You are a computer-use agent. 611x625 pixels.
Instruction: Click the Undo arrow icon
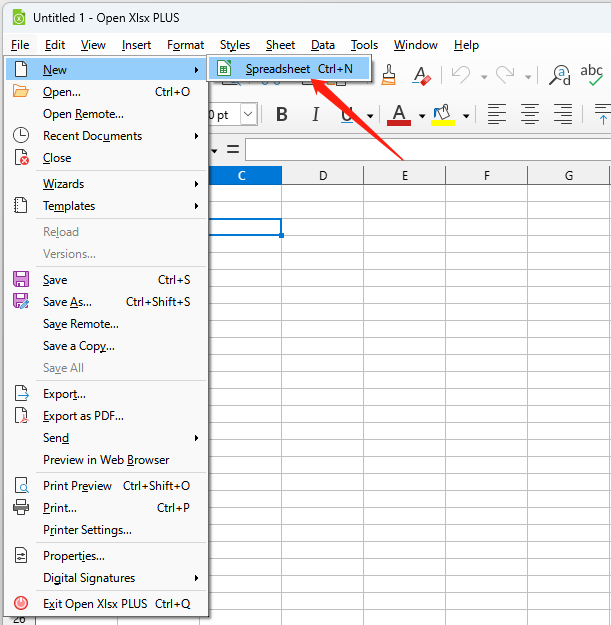point(460,75)
